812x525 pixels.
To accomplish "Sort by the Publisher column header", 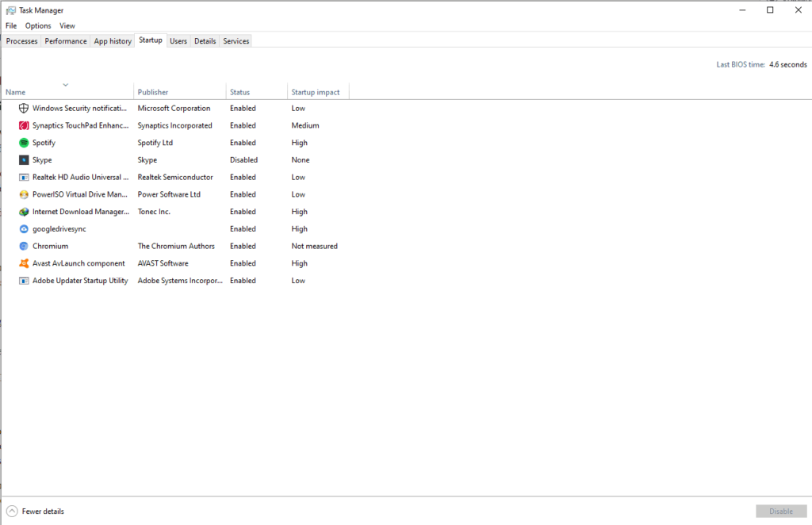I will click(x=153, y=92).
